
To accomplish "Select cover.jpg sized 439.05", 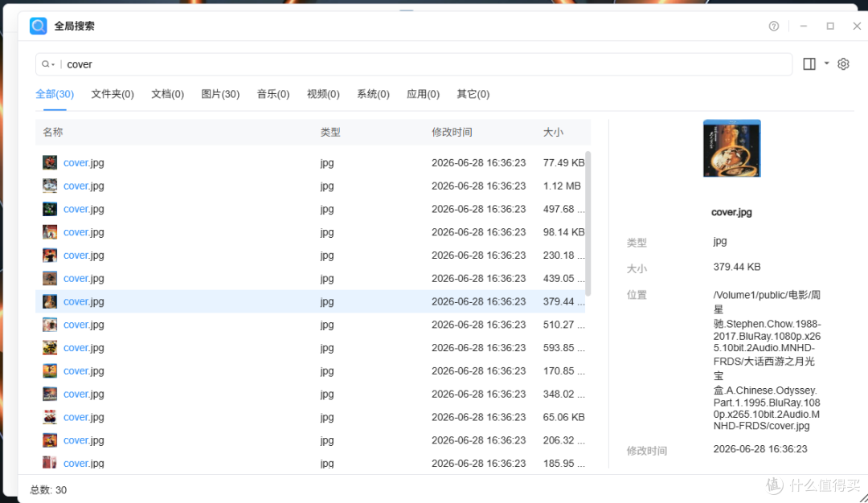I will point(310,278).
